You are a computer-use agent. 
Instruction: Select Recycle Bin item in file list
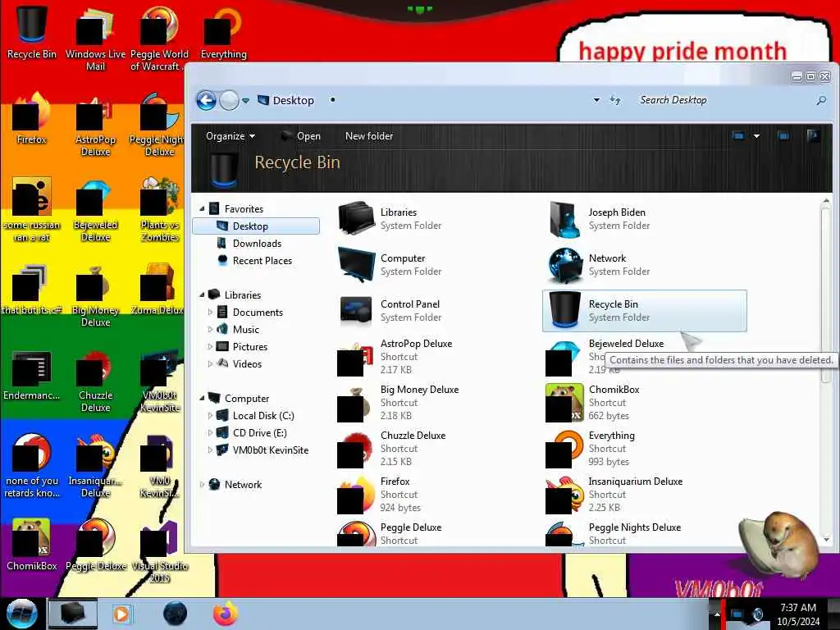(x=645, y=311)
